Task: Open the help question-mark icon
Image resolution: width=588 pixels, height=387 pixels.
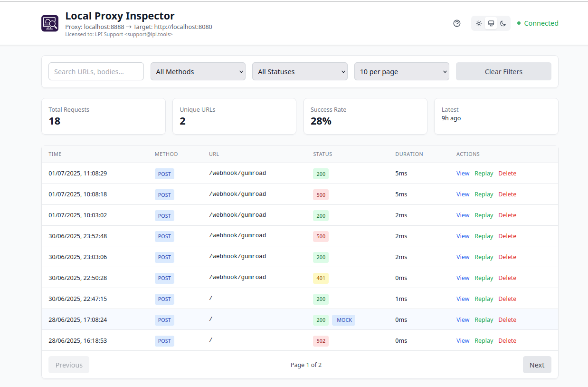Action: pos(457,23)
